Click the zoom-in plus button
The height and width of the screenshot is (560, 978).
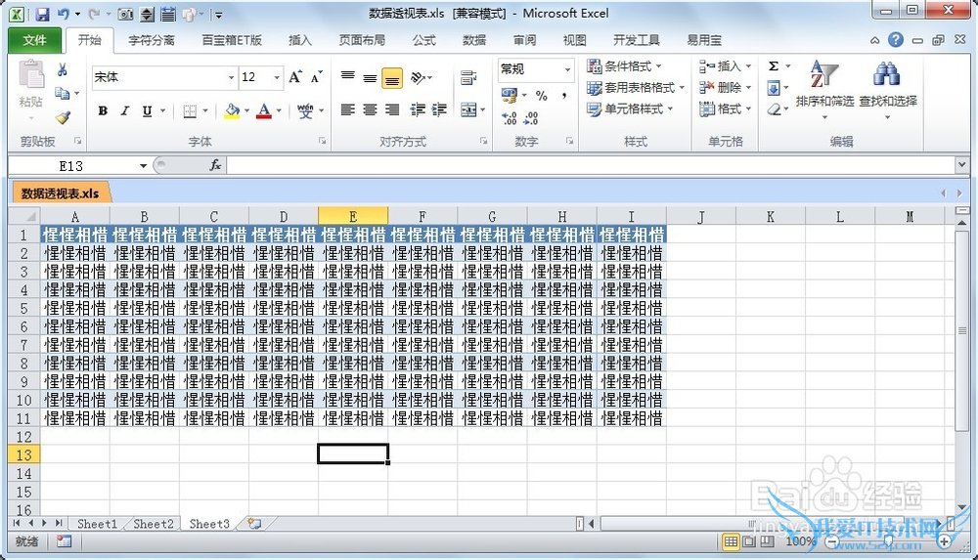click(945, 541)
